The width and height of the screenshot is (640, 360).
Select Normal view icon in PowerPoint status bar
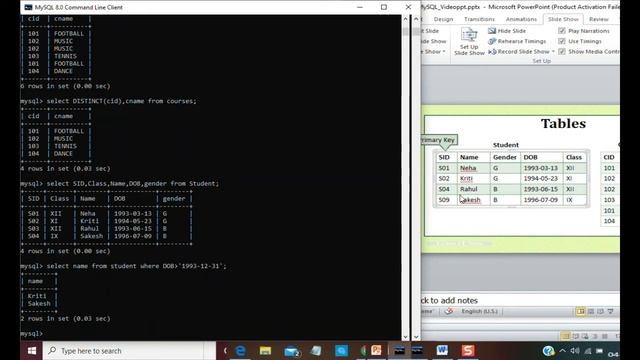point(580,311)
